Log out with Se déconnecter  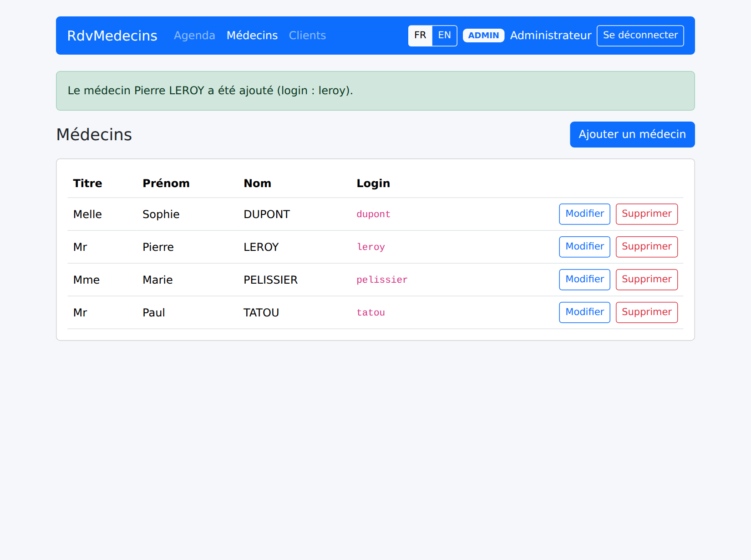tap(640, 36)
